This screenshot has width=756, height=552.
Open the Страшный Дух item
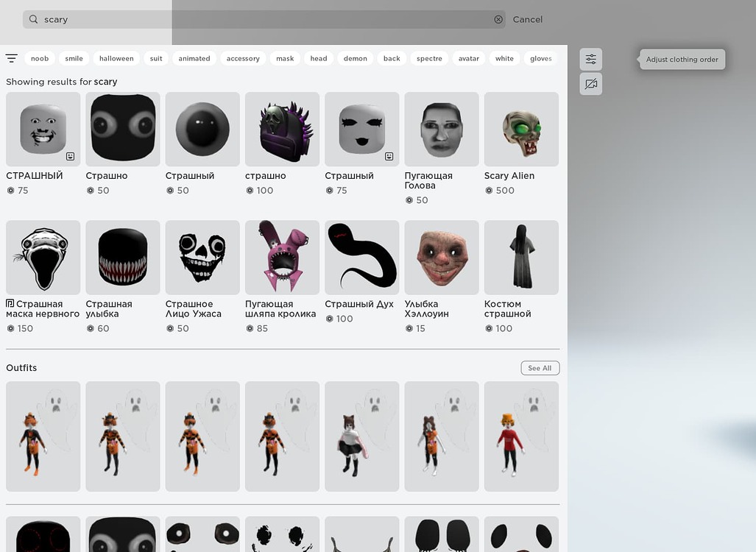pos(361,257)
